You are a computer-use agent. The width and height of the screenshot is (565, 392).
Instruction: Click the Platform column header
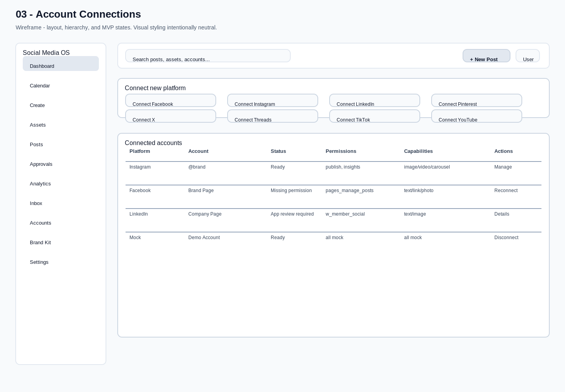(x=140, y=151)
